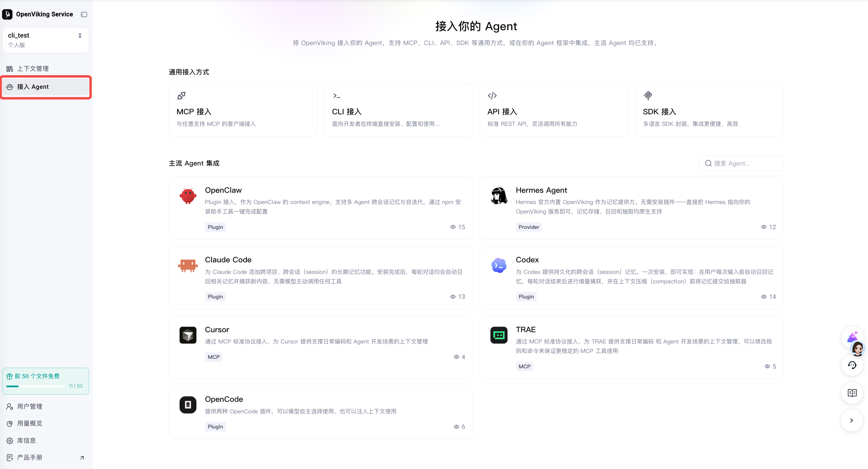Click the Hermes Agent portrait logo
Image resolution: width=868 pixels, height=469 pixels.
pyautogui.click(x=499, y=196)
